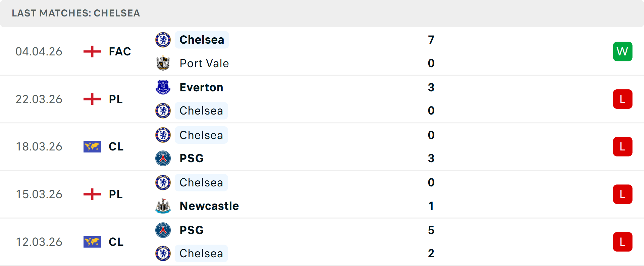Image resolution: width=644 pixels, height=266 pixels.
Task: Open the Port Vale team link
Action: (204, 63)
